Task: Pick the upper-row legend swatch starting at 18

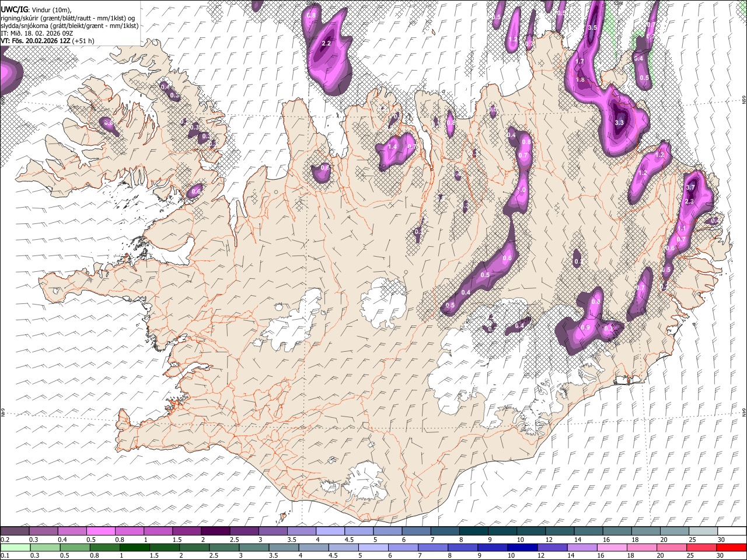Action: [x=645, y=531]
